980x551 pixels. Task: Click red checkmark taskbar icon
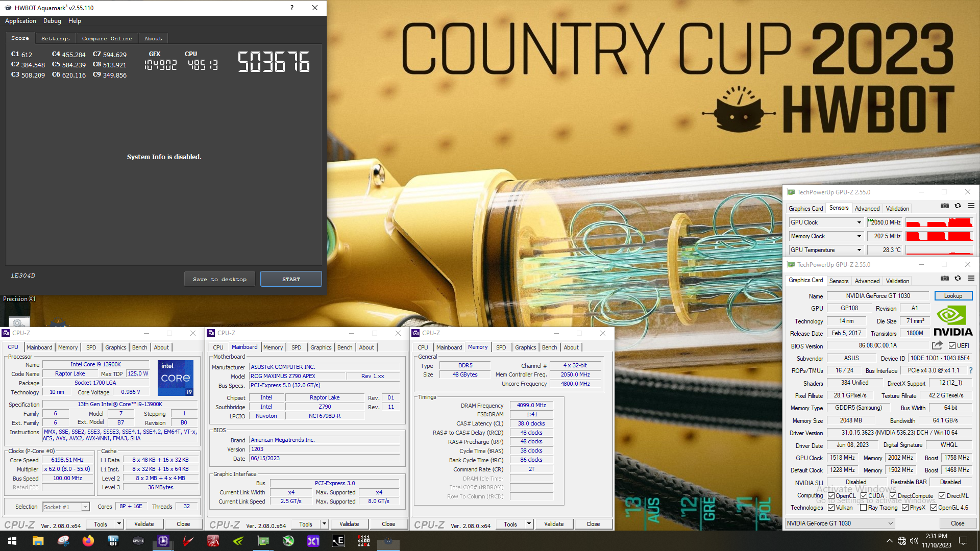pyautogui.click(x=188, y=541)
